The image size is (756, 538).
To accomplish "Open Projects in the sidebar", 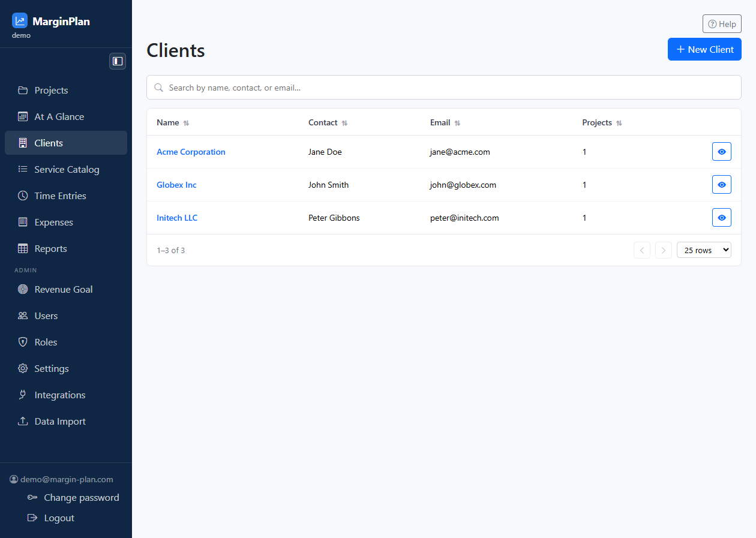I will (x=66, y=91).
